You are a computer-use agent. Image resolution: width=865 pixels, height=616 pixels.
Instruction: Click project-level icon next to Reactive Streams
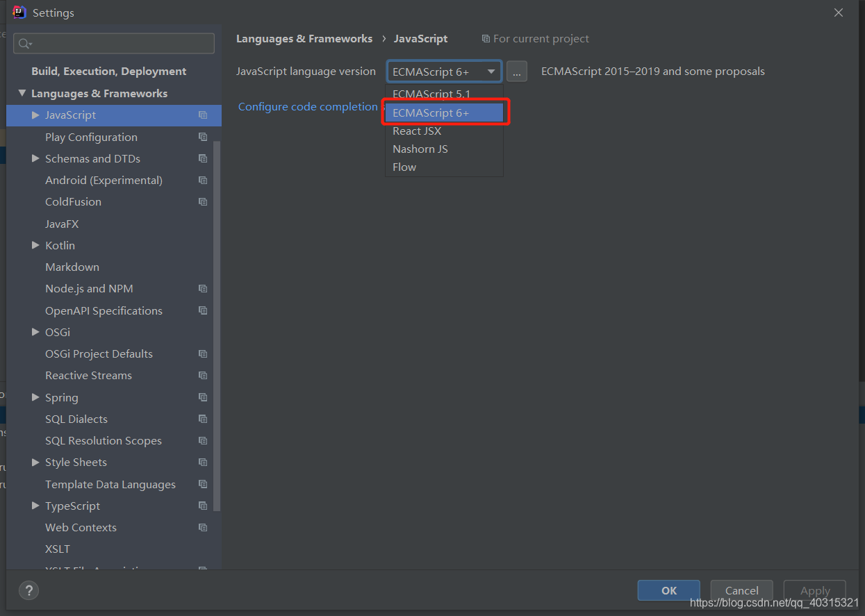click(x=203, y=375)
